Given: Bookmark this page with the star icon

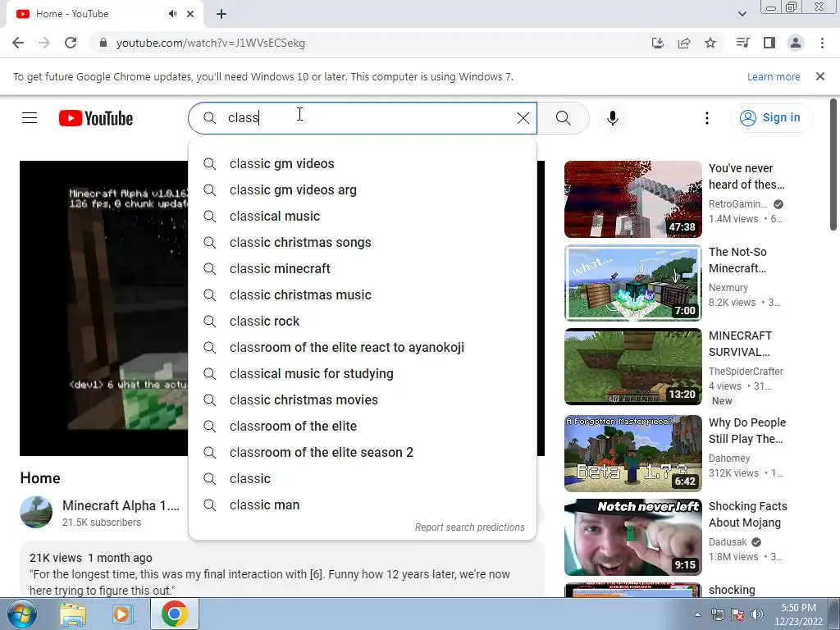Looking at the screenshot, I should click(710, 43).
